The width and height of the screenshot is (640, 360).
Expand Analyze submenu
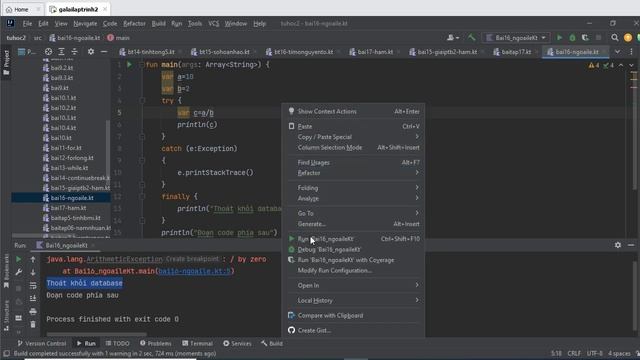(x=354, y=198)
